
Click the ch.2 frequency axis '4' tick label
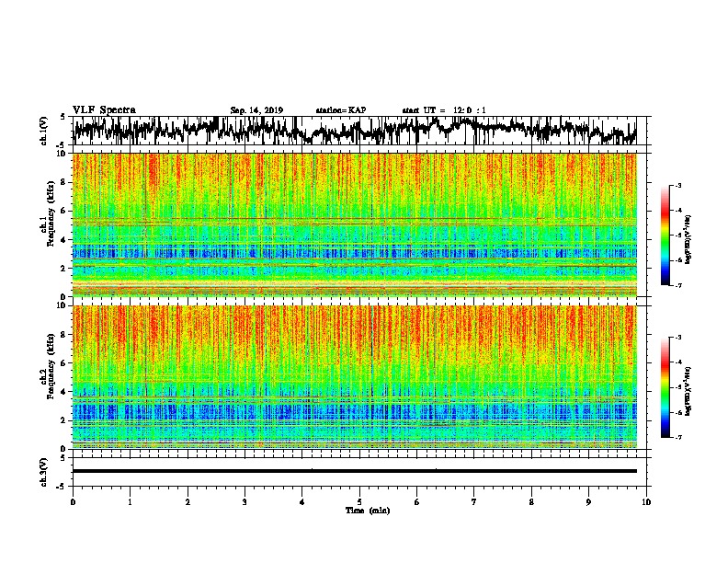coord(63,392)
